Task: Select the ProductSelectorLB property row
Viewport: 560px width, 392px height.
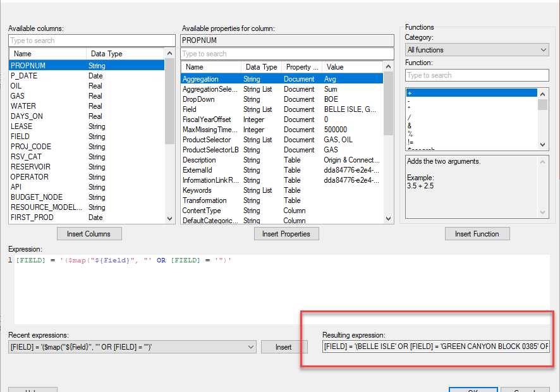Action: click(282, 150)
